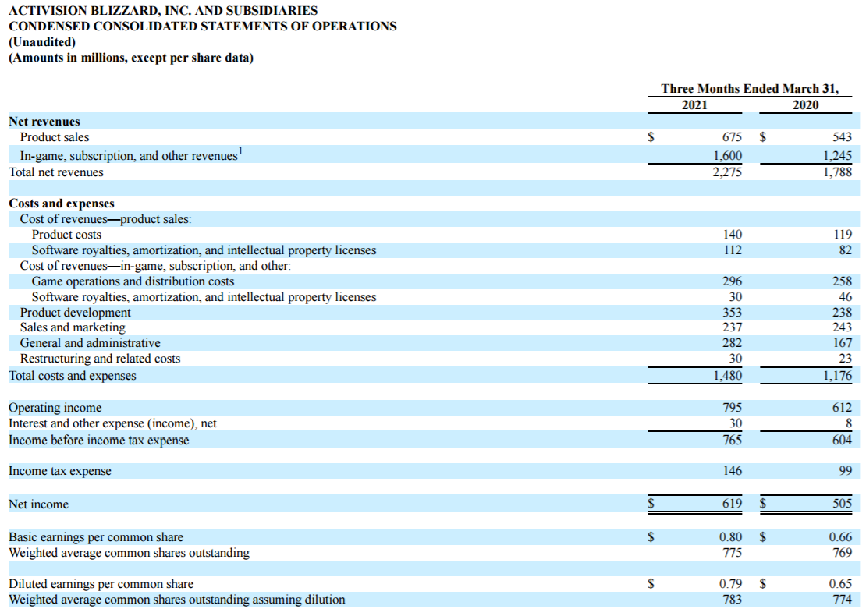Click 'Cost of revenues—product sales:' label

point(105,218)
